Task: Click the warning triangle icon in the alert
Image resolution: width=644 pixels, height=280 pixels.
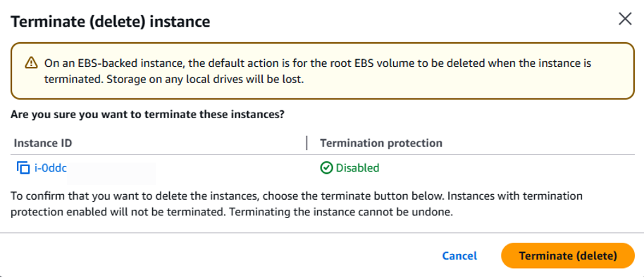Action: click(x=31, y=63)
